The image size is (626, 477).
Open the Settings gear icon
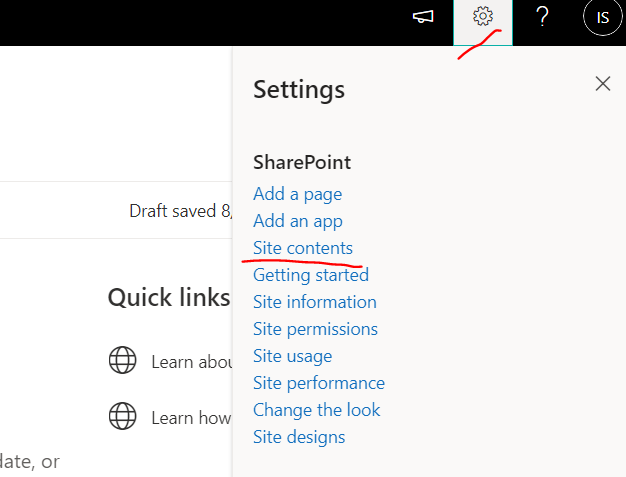[483, 17]
